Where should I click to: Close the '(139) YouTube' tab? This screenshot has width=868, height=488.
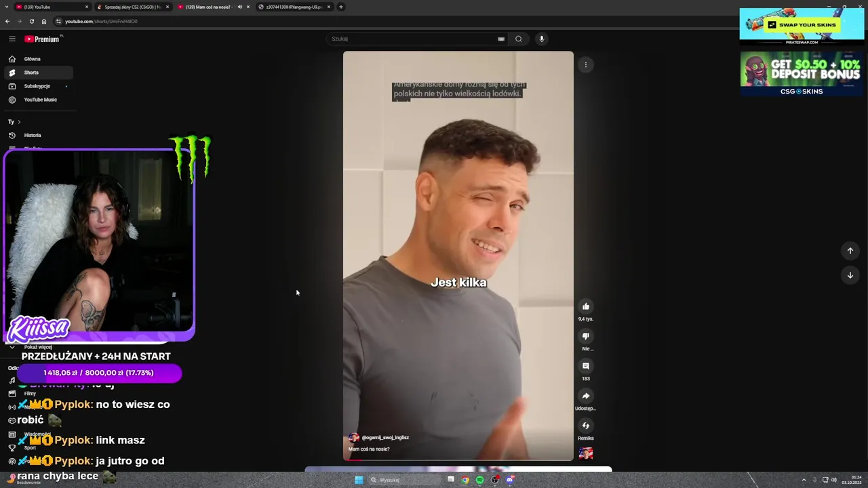pyautogui.click(x=87, y=7)
